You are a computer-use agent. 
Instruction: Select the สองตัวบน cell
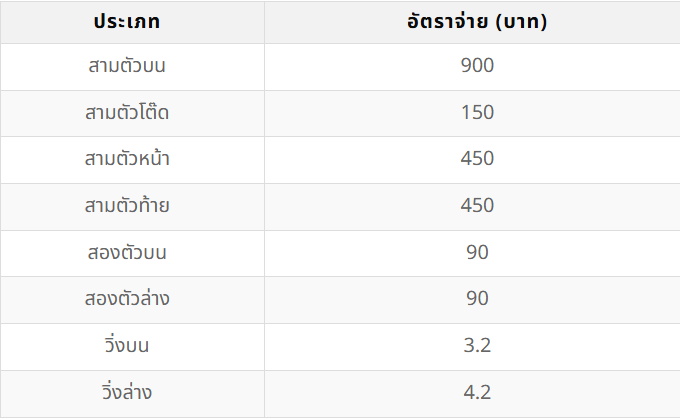point(127,252)
